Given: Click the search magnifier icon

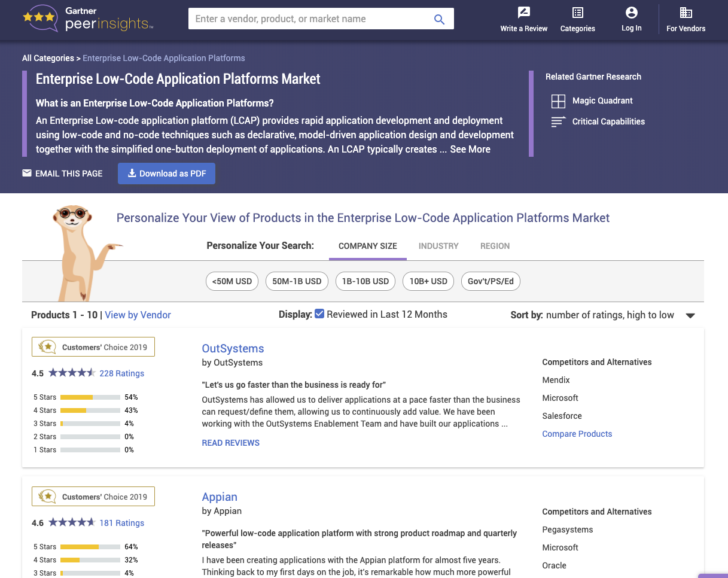Looking at the screenshot, I should (x=439, y=19).
